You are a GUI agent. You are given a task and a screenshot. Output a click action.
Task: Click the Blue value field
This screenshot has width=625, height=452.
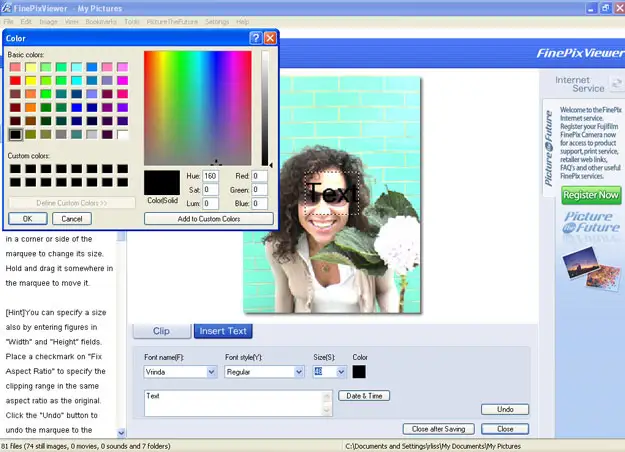point(259,203)
